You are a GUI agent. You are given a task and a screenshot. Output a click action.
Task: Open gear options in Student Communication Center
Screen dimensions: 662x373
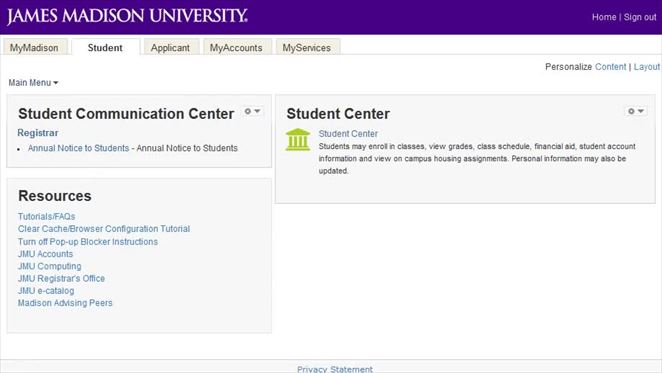pos(248,111)
